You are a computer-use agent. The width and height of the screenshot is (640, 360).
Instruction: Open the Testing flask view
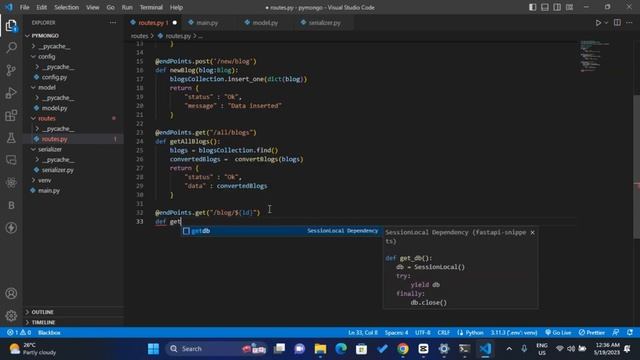11,138
